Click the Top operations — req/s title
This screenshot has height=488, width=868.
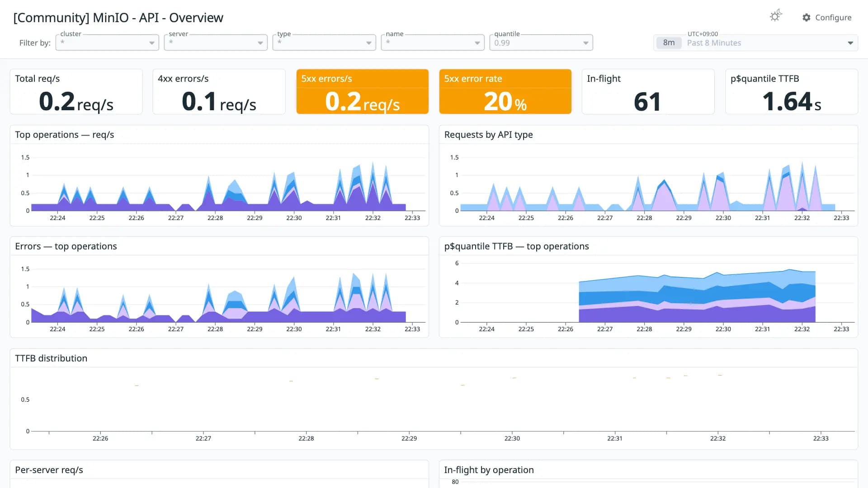point(64,135)
